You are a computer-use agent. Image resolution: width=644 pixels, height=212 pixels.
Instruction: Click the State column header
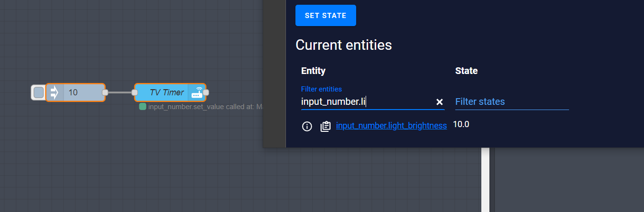pos(466,71)
